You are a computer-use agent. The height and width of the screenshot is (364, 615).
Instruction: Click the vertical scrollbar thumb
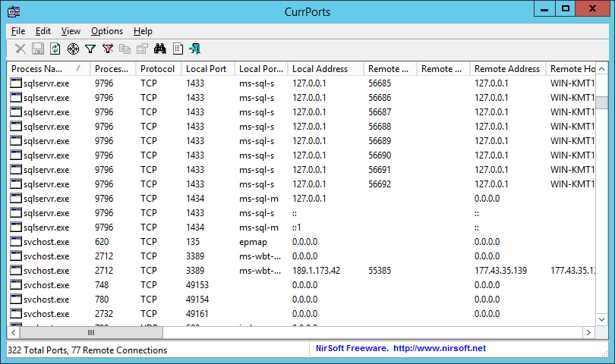(x=601, y=102)
